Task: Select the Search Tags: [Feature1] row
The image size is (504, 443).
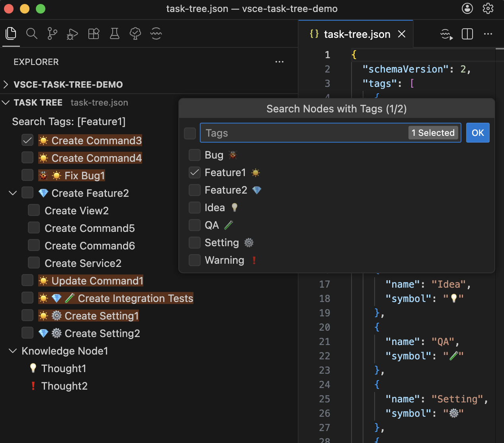Action: (x=69, y=122)
